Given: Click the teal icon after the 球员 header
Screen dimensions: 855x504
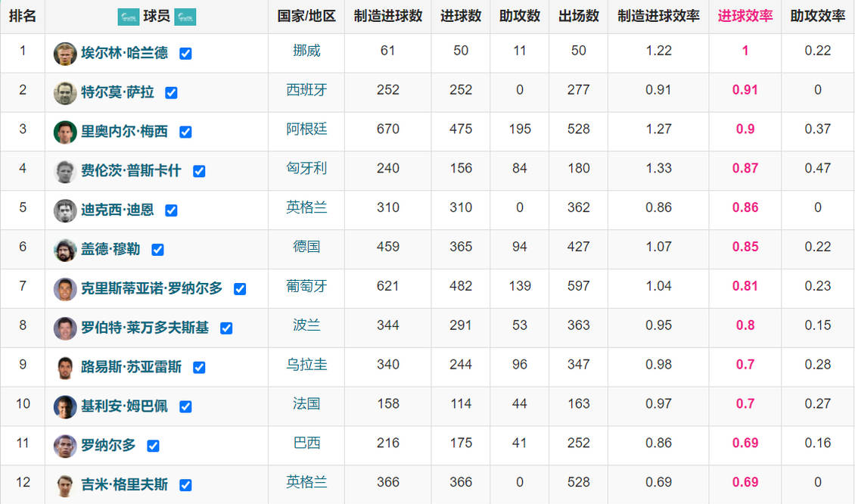Looking at the screenshot, I should (185, 17).
